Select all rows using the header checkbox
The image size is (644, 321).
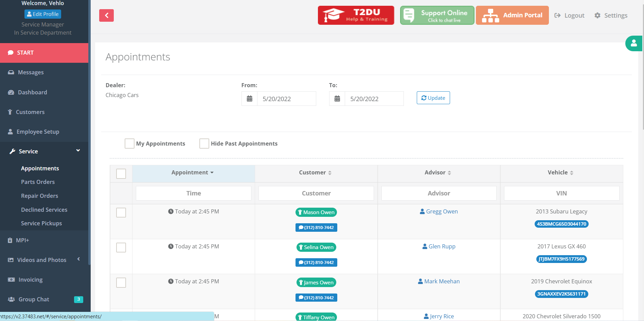coord(121,173)
